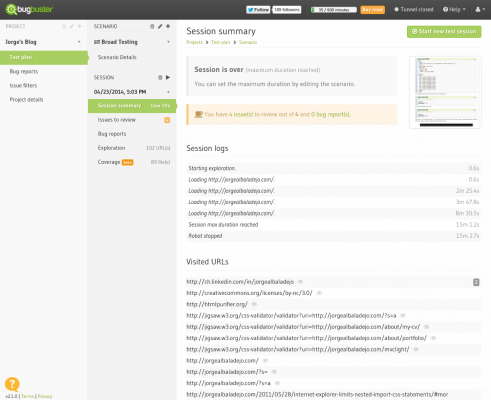The image size is (491, 400).
Task: Preview creativecommons.org URL with eye icon
Action: [319, 293]
